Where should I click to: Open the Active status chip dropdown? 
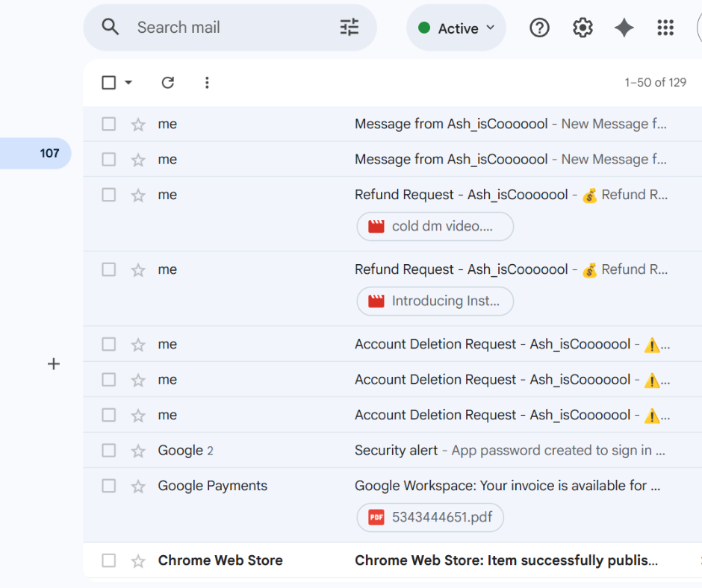[x=456, y=28]
